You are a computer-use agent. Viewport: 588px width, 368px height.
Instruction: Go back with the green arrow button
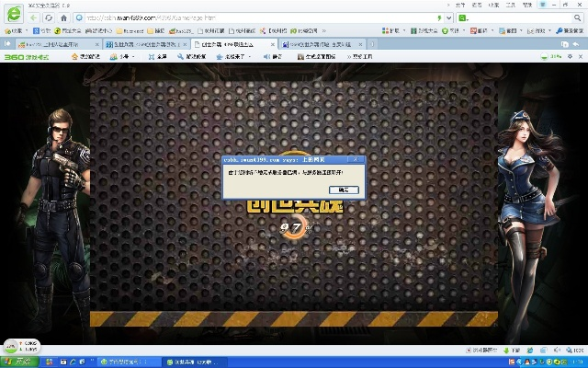coord(34,17)
